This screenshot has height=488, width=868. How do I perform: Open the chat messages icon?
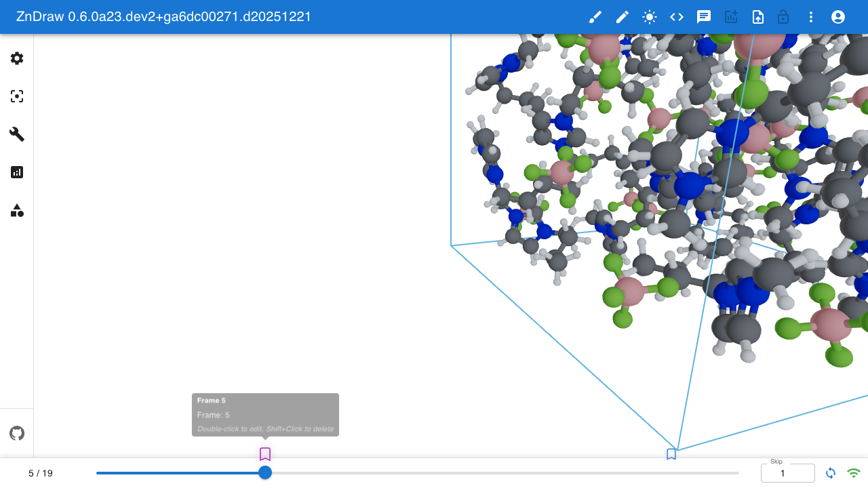coord(704,17)
